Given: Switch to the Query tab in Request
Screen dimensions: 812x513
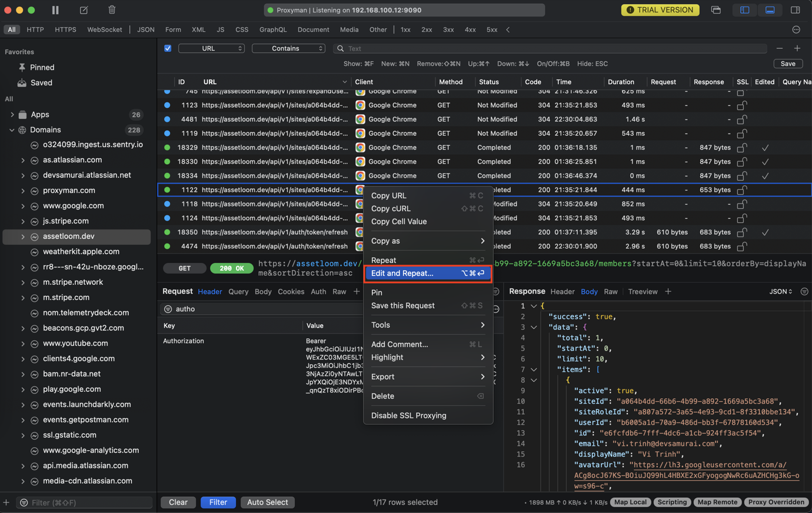Looking at the screenshot, I should pyautogui.click(x=238, y=292).
